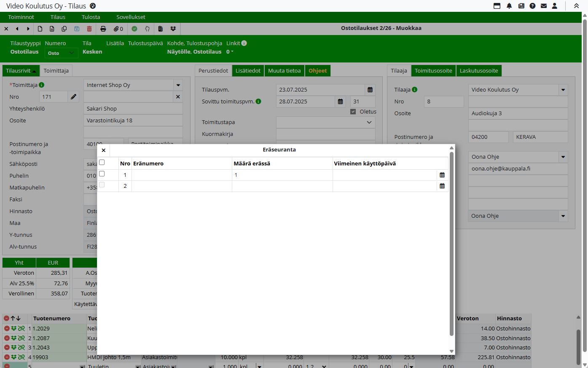Open the Tilauspvm. date picker calendar
588x368 pixels.
(370, 90)
